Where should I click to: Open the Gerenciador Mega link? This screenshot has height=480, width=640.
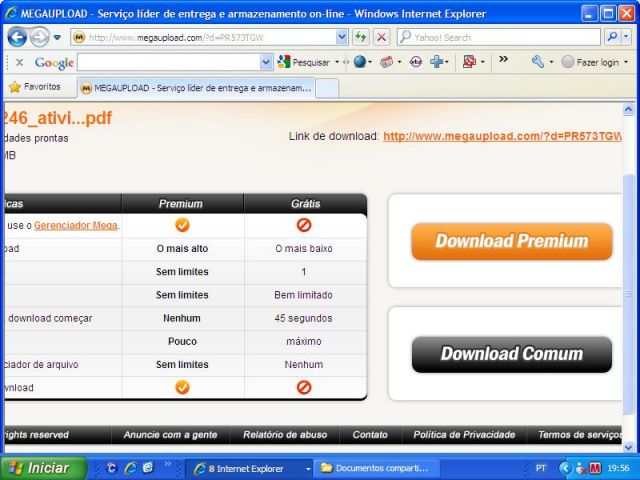(x=76, y=225)
